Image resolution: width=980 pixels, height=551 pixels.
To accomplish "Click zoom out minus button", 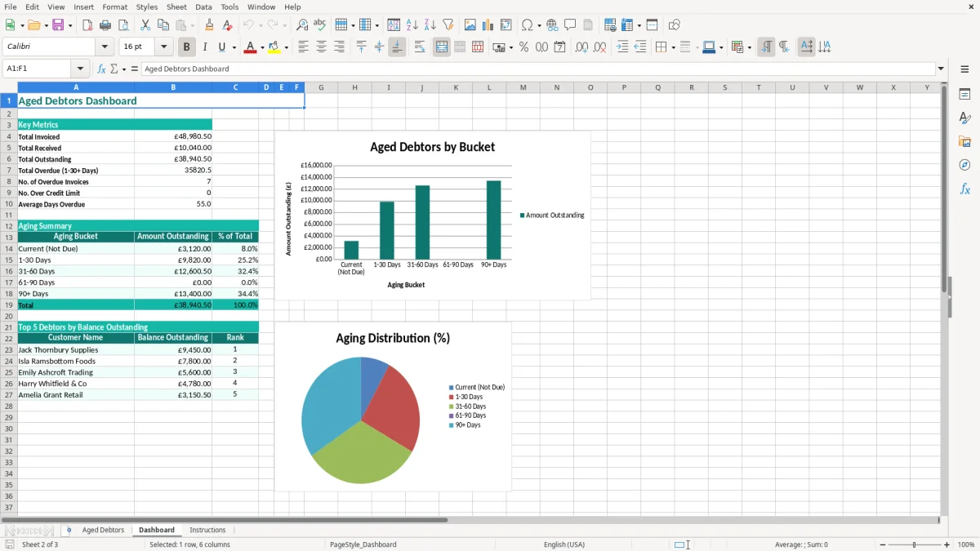I will coord(884,544).
